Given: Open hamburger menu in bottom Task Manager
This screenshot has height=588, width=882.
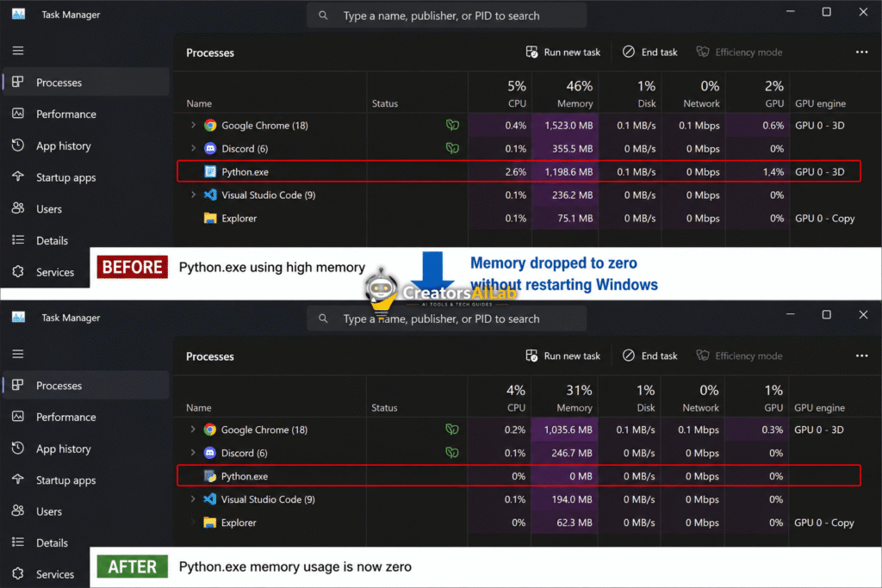Looking at the screenshot, I should [18, 354].
